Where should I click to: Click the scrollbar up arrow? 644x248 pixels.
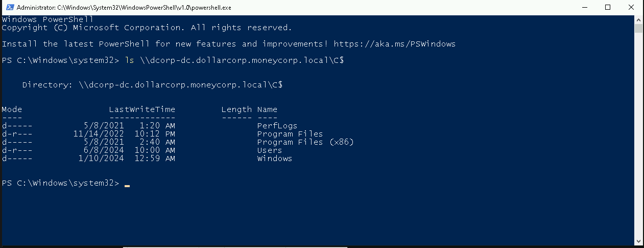coord(639,19)
